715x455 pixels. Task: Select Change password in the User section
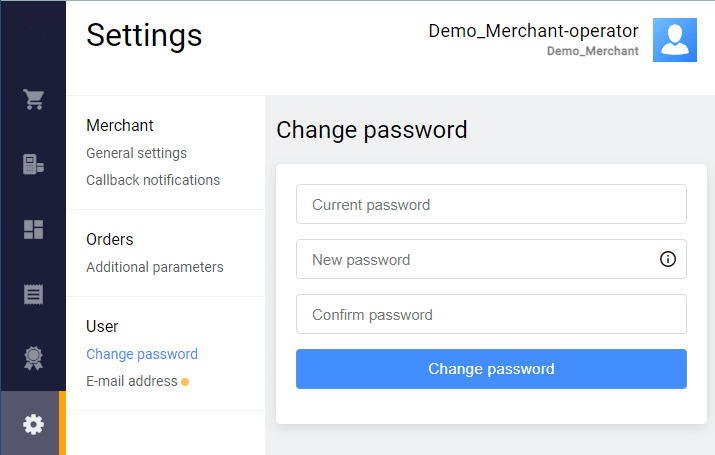[x=142, y=354]
